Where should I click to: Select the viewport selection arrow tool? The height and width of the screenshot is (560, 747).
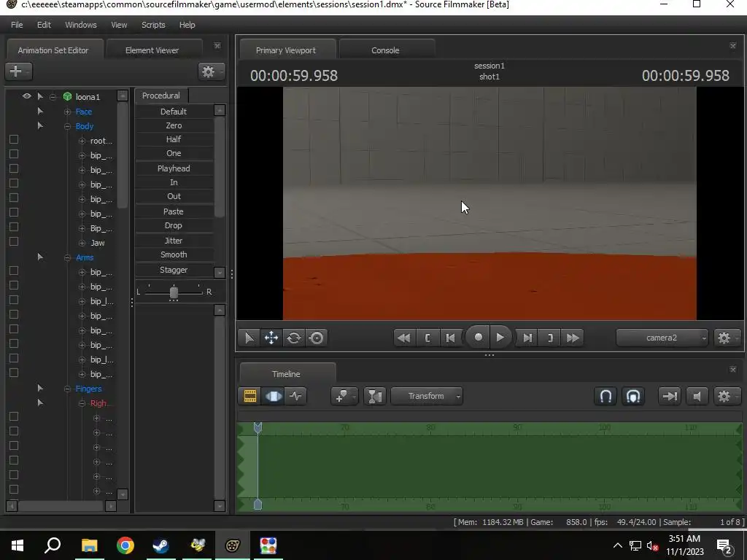[249, 338]
